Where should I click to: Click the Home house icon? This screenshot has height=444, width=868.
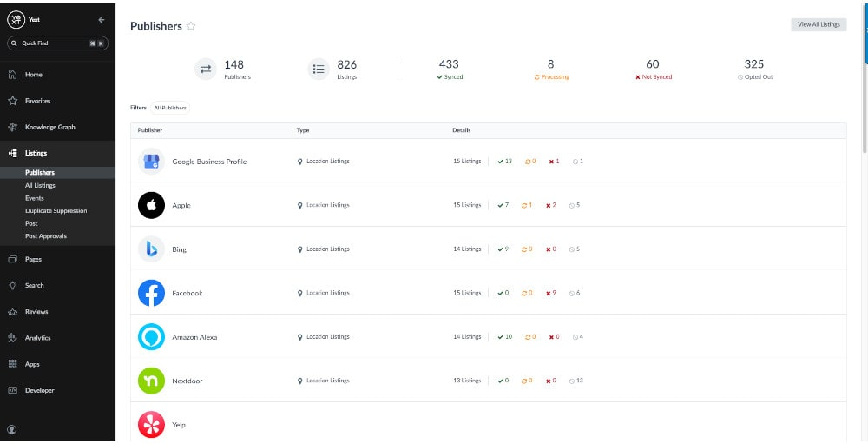[x=13, y=75]
